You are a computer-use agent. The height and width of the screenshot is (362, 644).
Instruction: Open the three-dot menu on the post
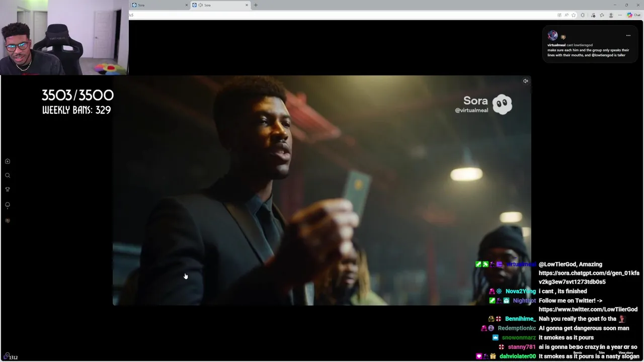click(x=628, y=36)
